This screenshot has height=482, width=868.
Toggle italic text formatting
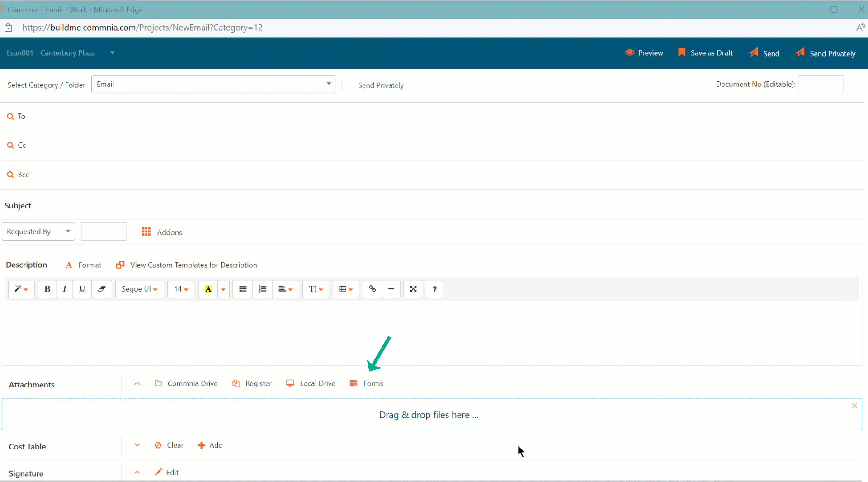click(x=65, y=289)
